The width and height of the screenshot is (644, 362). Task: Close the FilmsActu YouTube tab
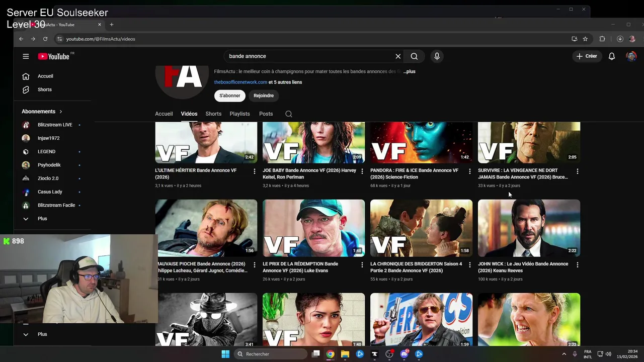tap(100, 25)
